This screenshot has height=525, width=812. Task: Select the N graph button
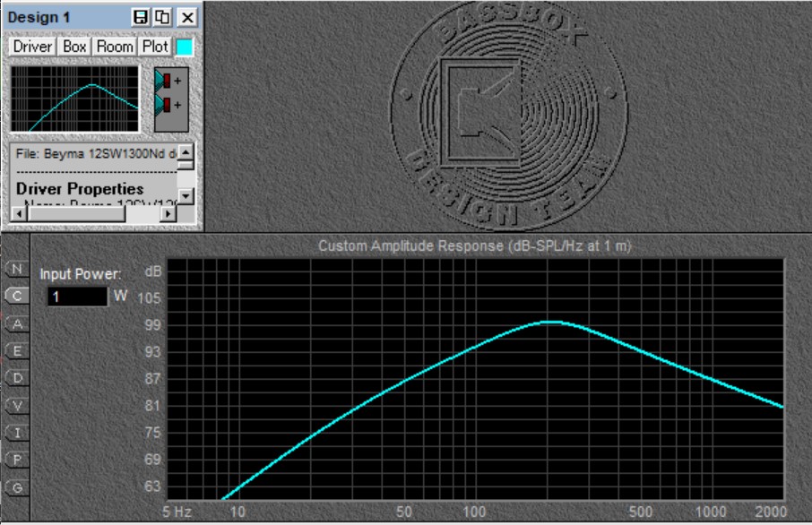coord(17,270)
